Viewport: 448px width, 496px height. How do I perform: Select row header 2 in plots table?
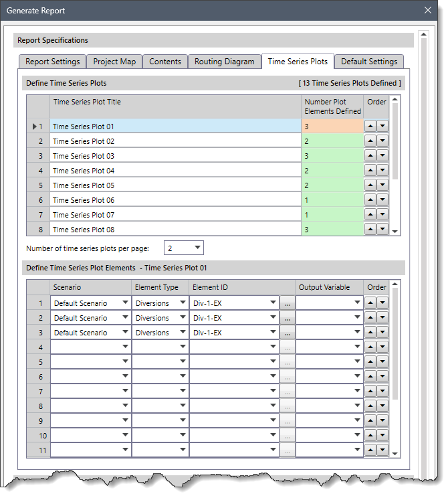(x=38, y=141)
